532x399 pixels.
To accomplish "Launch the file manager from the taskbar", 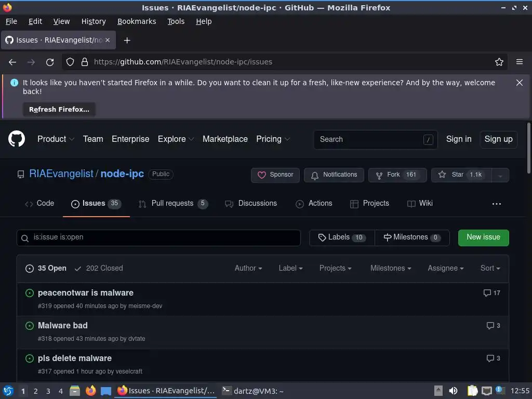I will (75, 391).
